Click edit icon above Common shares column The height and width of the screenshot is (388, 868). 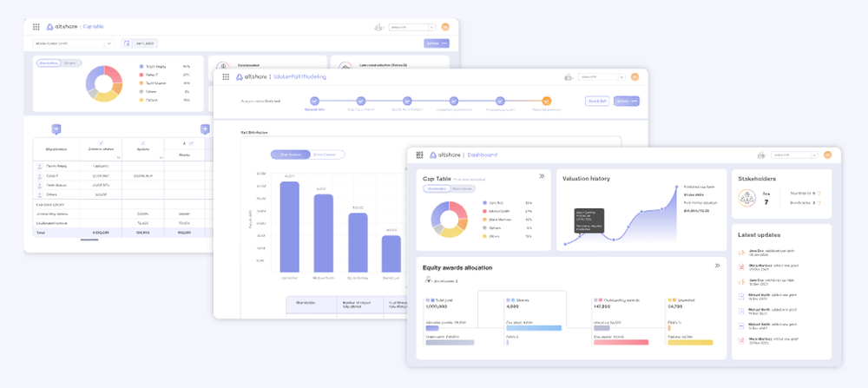[x=100, y=143]
